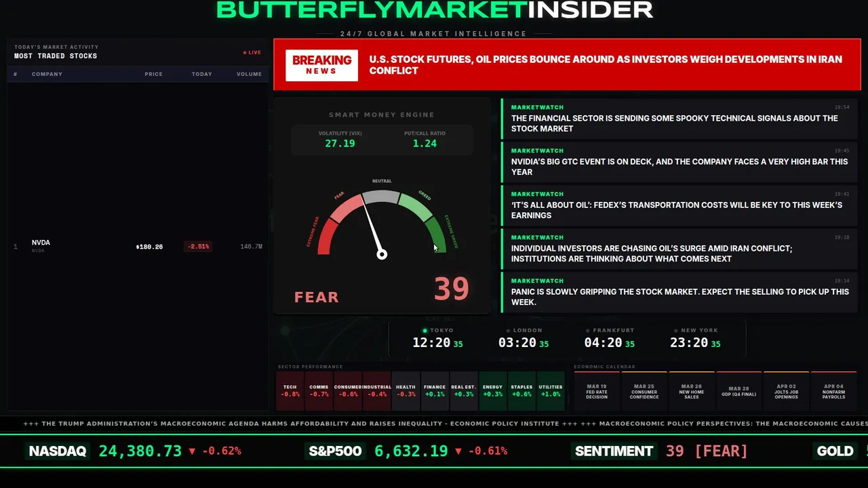Open the panic gripping stock market article
Screen dimensions: 868x488
(679, 292)
